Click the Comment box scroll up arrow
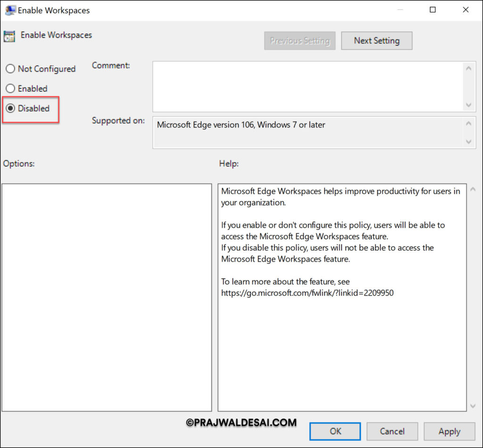The image size is (483, 448). coord(468,68)
